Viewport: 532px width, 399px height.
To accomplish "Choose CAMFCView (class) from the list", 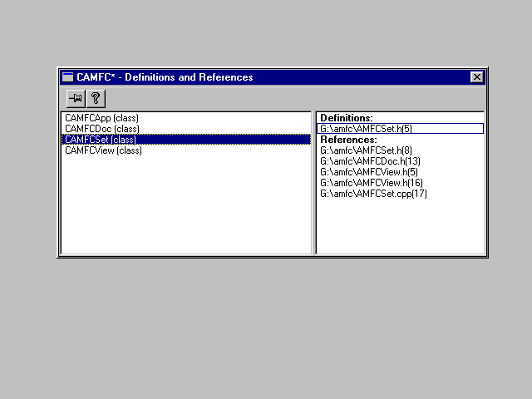I will (103, 150).
